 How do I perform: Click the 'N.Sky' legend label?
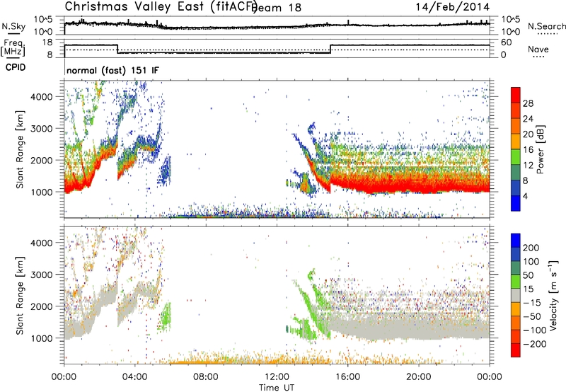pos(13,26)
